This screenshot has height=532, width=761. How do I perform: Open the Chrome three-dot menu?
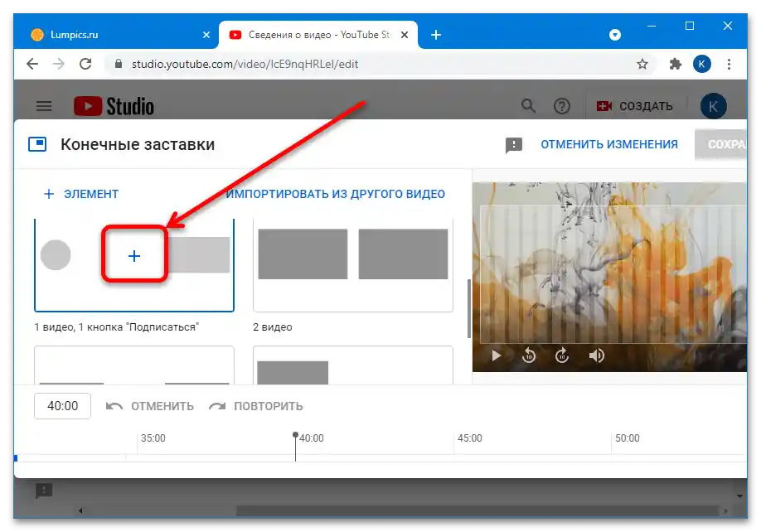tap(729, 64)
